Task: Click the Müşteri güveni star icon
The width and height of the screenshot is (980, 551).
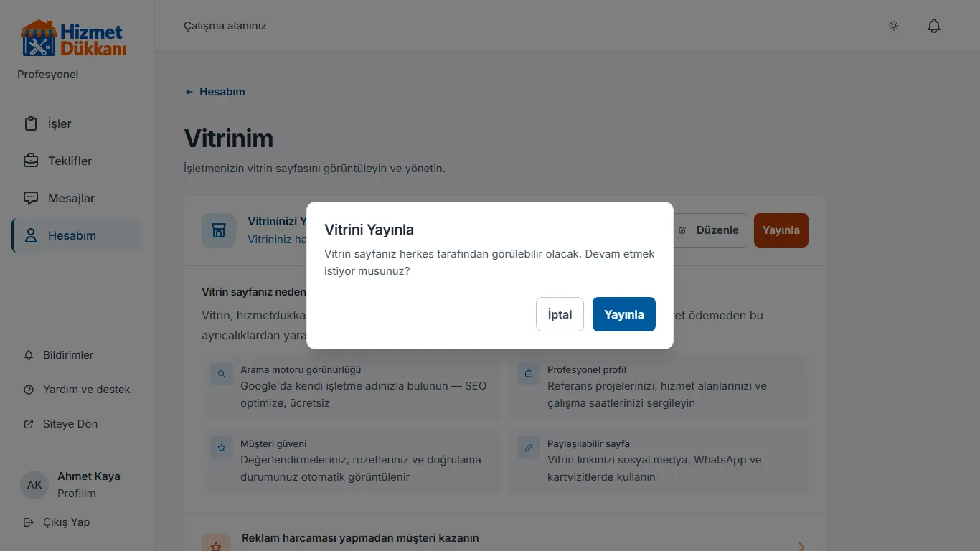Action: (222, 448)
